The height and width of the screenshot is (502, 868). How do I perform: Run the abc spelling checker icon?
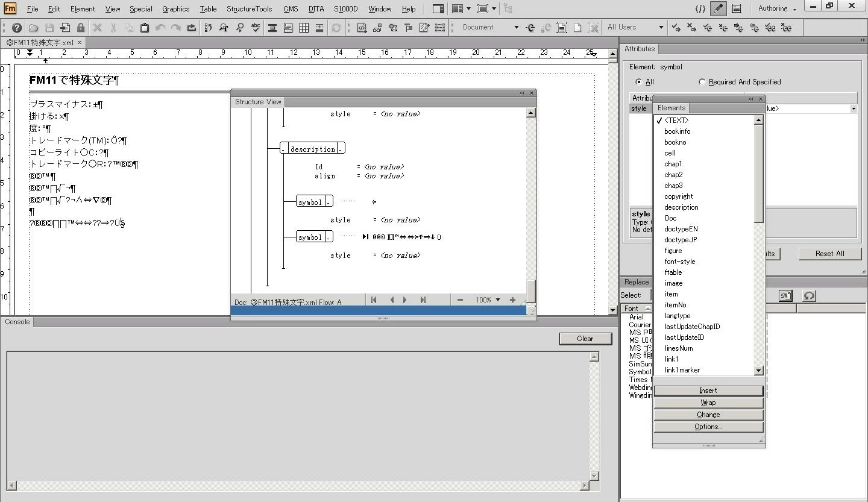(256, 28)
